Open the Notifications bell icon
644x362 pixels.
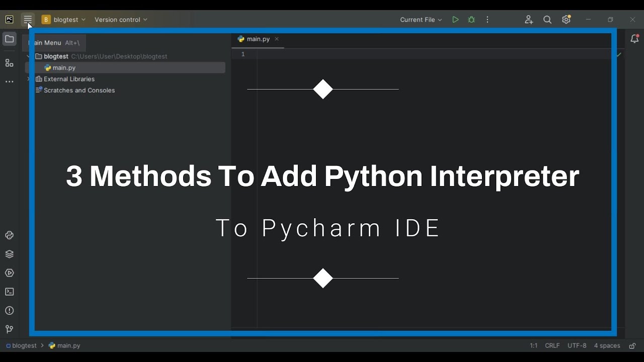[634, 39]
